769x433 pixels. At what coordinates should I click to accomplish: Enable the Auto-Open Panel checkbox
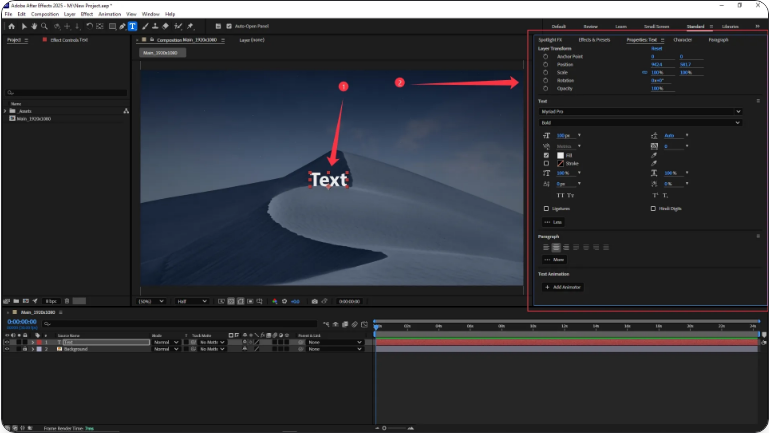tap(229, 26)
